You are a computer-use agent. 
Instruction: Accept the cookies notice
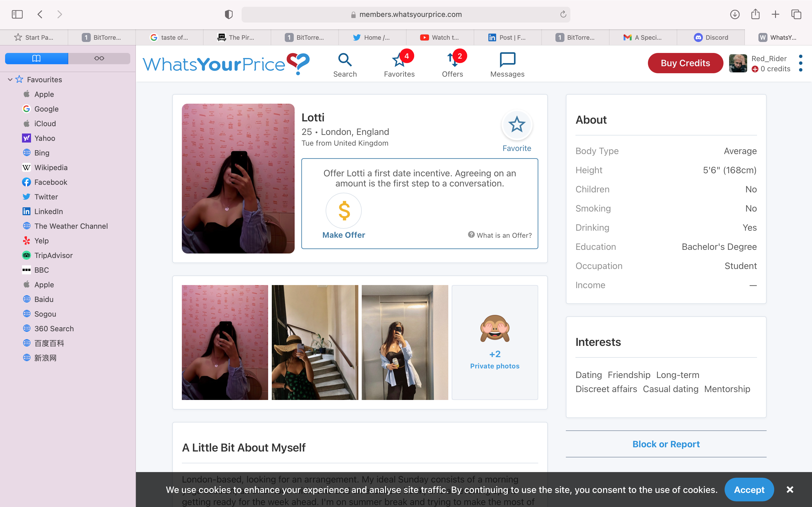pos(749,490)
